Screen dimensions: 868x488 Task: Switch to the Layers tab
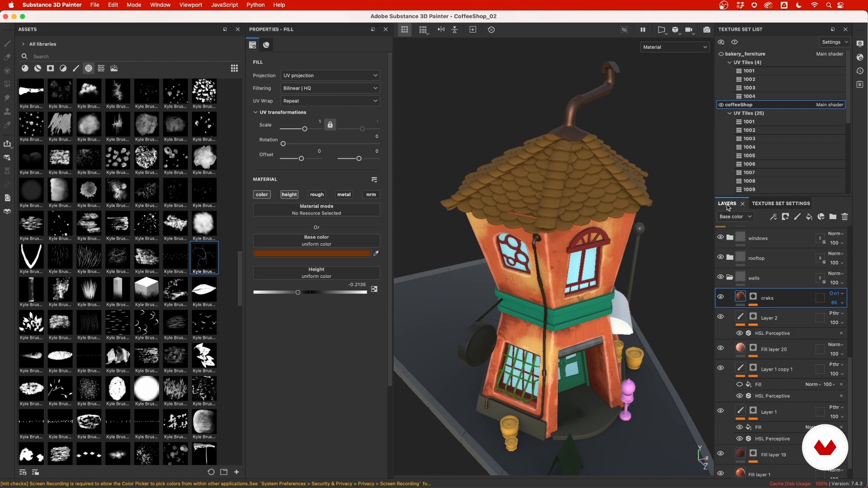coord(727,203)
